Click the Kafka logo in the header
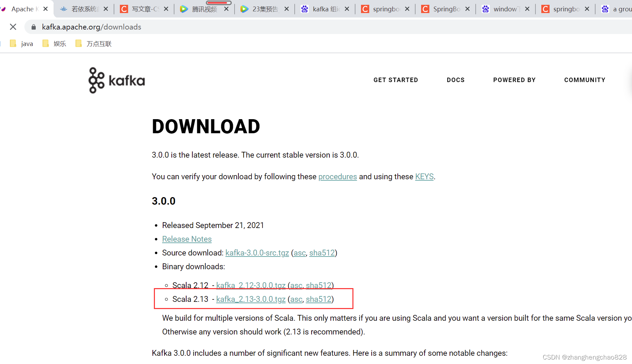 pos(116,80)
